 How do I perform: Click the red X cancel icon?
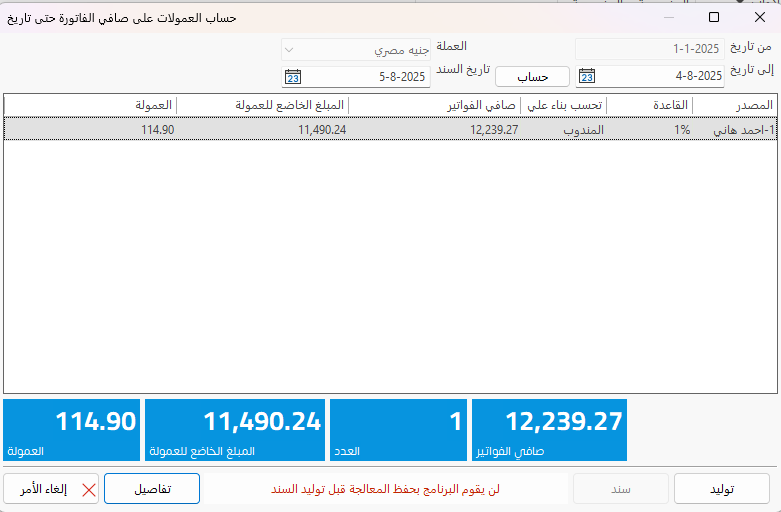[x=89, y=489]
